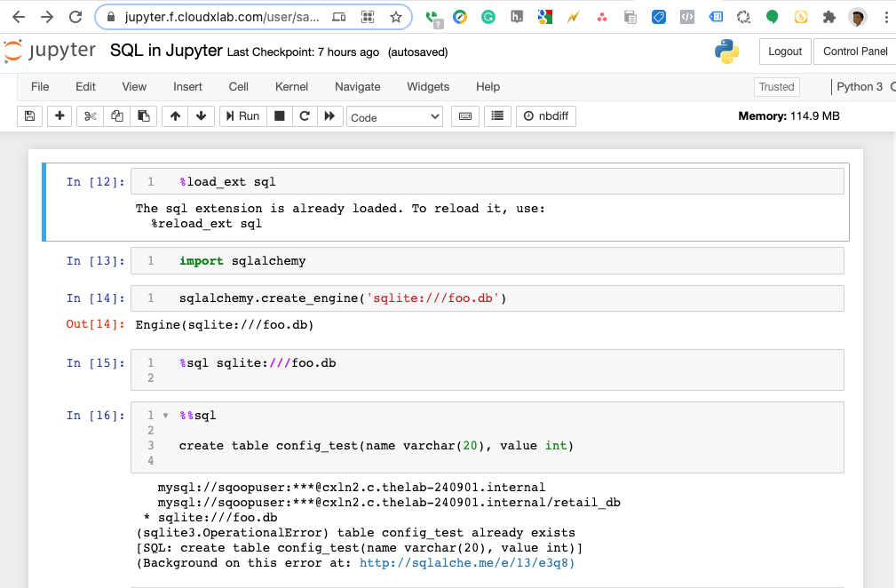Open the QR code icon in address bar
Image resolution: width=896 pixels, height=588 pixels.
(368, 17)
